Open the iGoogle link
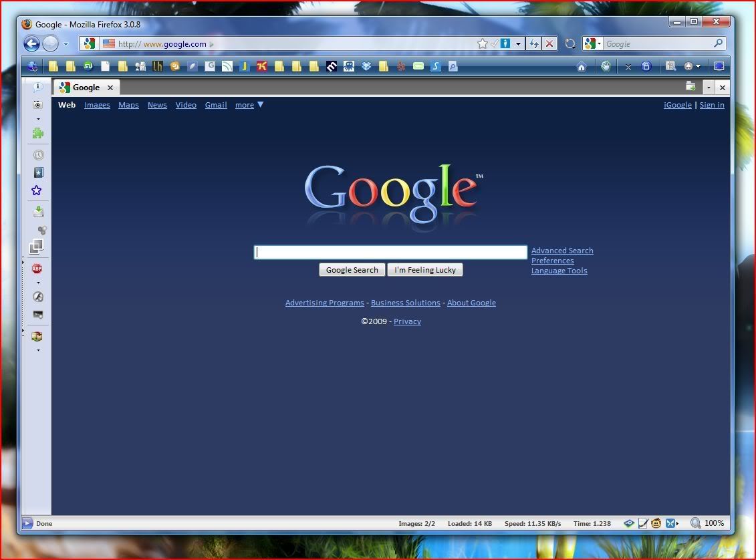 point(677,105)
